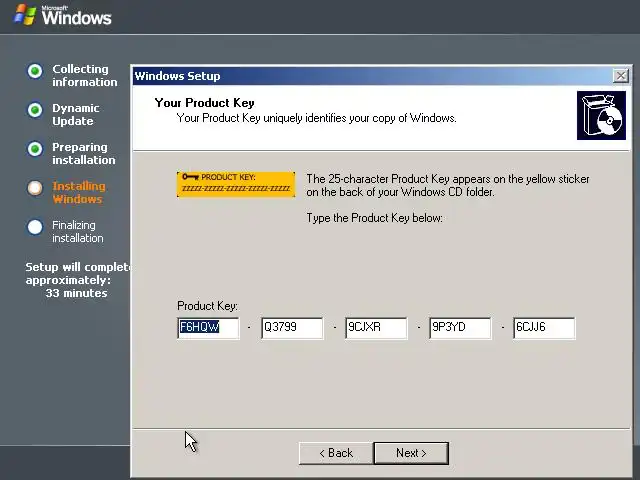This screenshot has width=640, height=480.
Task: Select the last product key field 6CJJ6
Action: pos(544,328)
